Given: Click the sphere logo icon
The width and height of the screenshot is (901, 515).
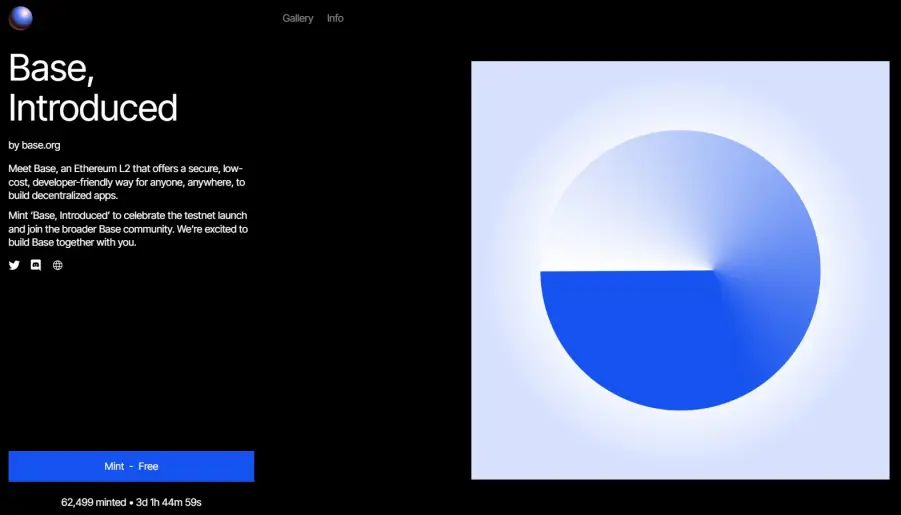Looking at the screenshot, I should [20, 18].
